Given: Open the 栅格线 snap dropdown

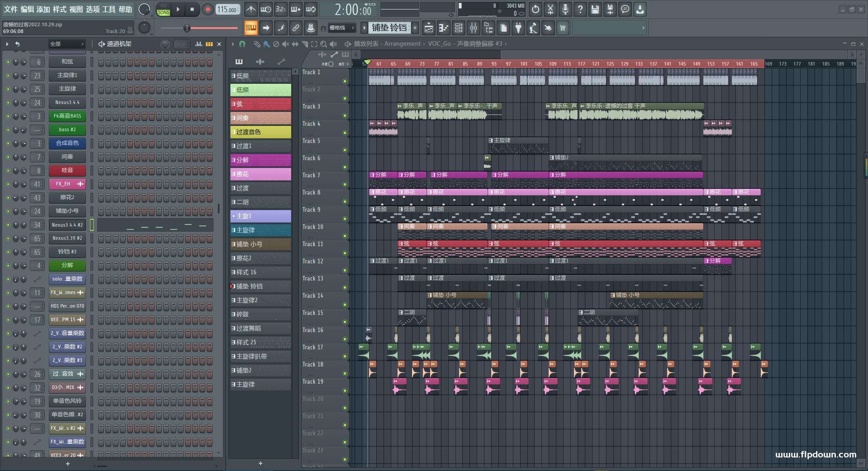Looking at the screenshot, I should coord(342,28).
